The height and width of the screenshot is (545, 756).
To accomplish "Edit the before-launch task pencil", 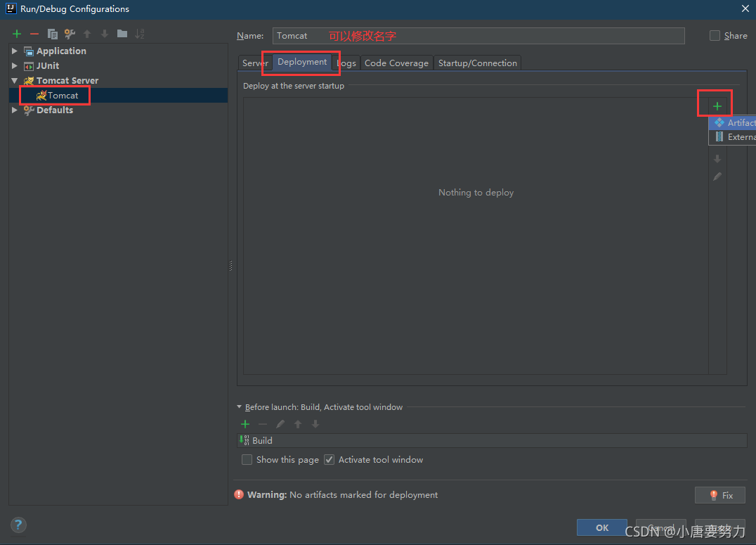I will click(x=280, y=424).
